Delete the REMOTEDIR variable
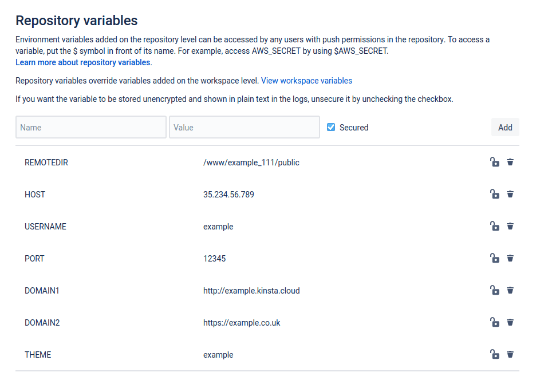 (510, 162)
